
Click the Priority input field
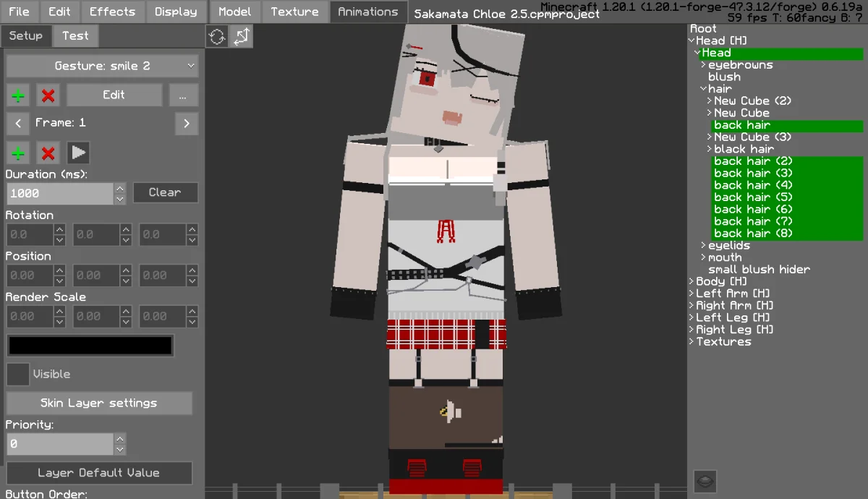60,444
